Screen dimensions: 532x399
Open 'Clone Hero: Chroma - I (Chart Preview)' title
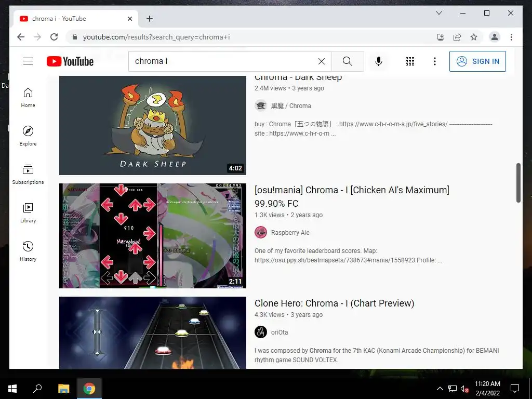coord(334,303)
